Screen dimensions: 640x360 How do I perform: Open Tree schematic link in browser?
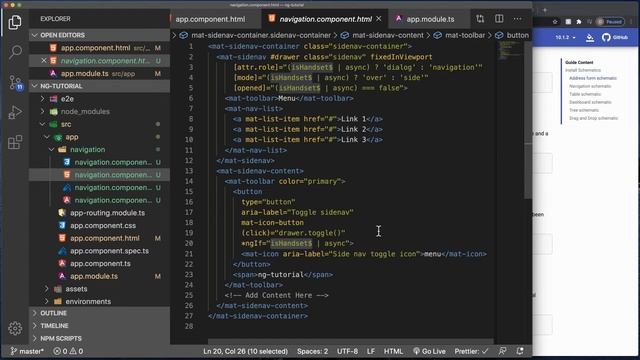click(584, 110)
